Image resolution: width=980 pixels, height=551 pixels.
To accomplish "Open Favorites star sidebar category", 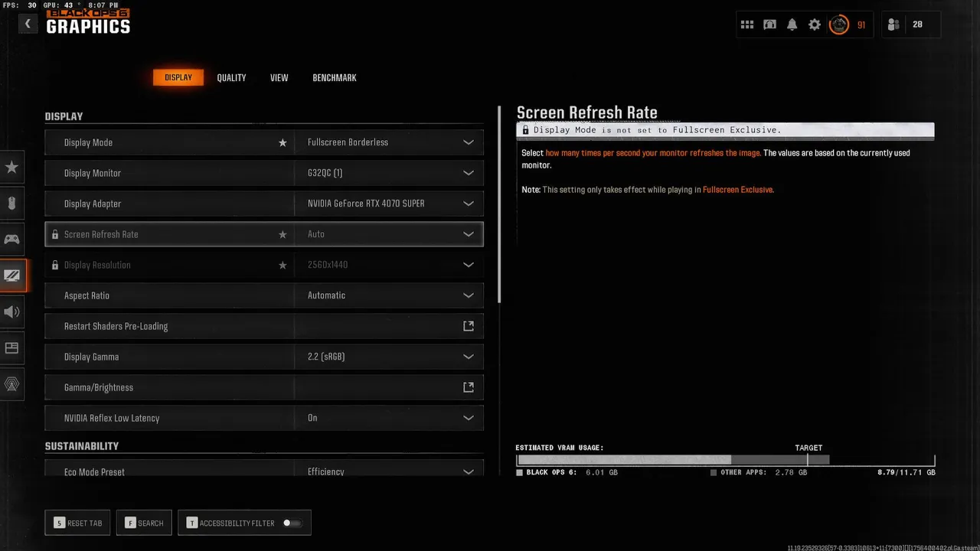I will (11, 167).
